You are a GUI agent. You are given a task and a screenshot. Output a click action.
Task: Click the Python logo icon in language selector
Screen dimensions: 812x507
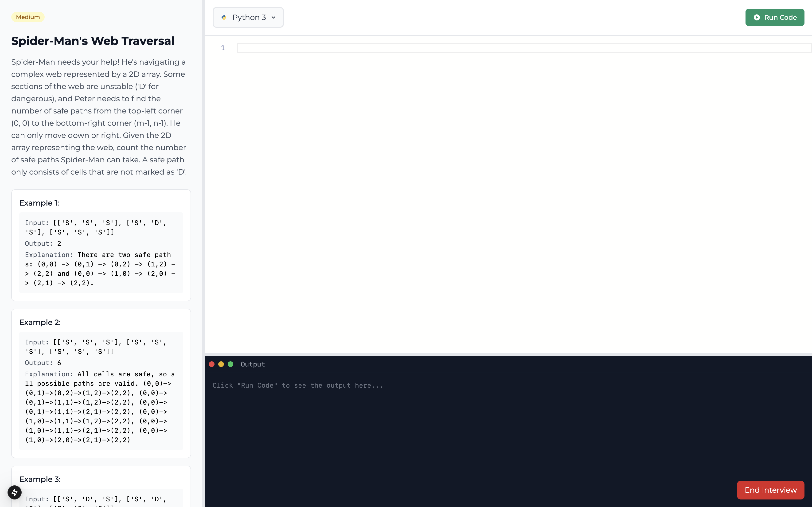[224, 17]
